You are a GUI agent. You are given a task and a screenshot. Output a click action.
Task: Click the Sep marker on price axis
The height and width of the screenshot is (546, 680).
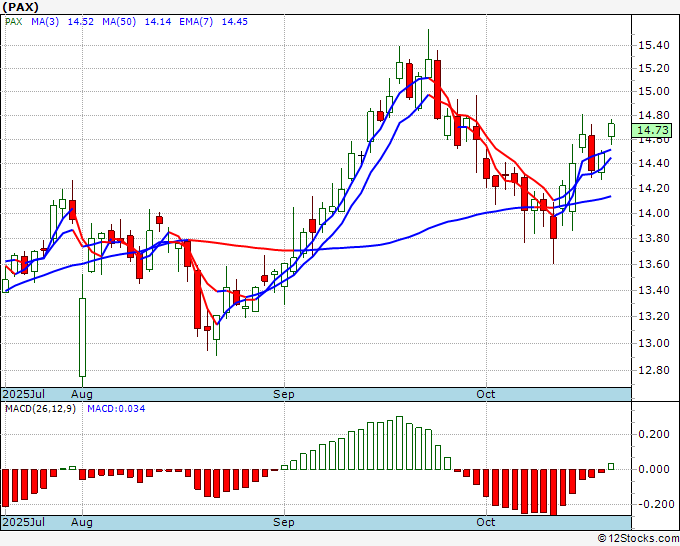pyautogui.click(x=284, y=394)
